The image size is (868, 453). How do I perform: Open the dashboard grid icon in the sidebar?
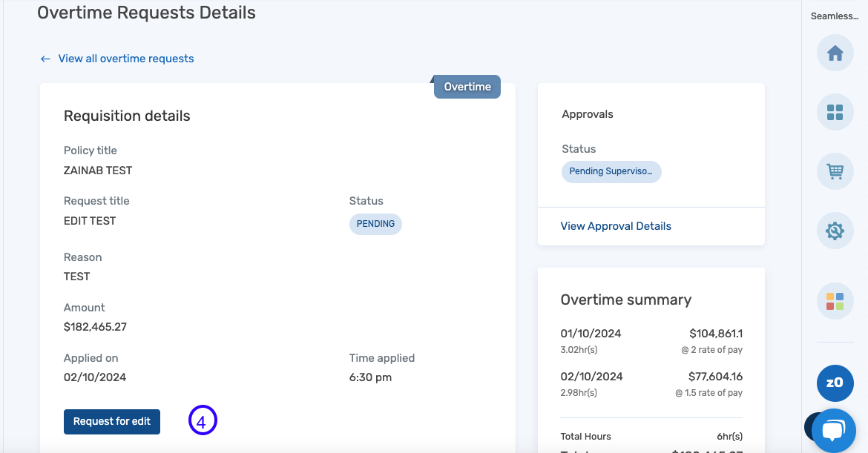click(835, 112)
